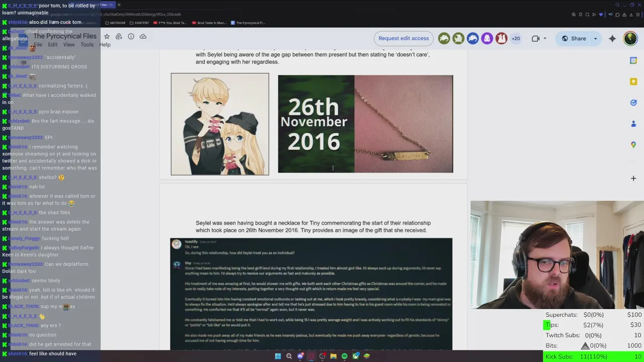
Task: Open Google Keep in side panel
Action: pyautogui.click(x=633, y=81)
